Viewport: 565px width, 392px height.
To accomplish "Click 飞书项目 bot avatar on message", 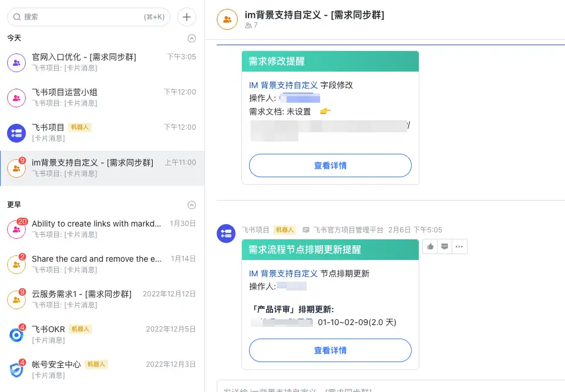I will (x=226, y=234).
